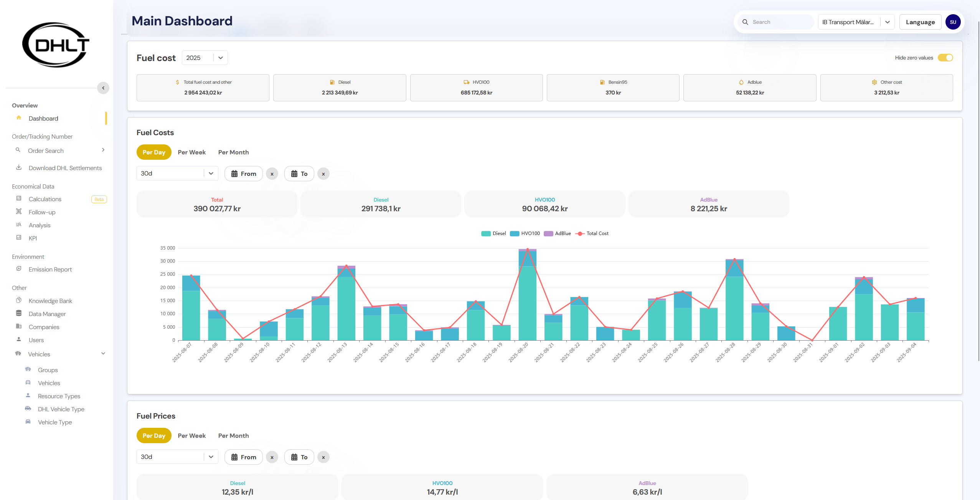Collapse the sidebar with the arrow button
The width and height of the screenshot is (980, 500).
tap(103, 88)
